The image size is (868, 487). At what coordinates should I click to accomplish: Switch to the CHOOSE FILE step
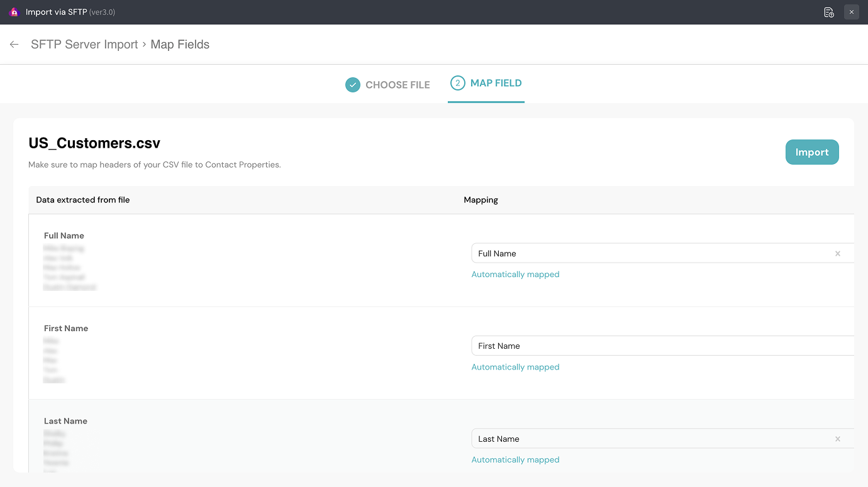click(398, 85)
